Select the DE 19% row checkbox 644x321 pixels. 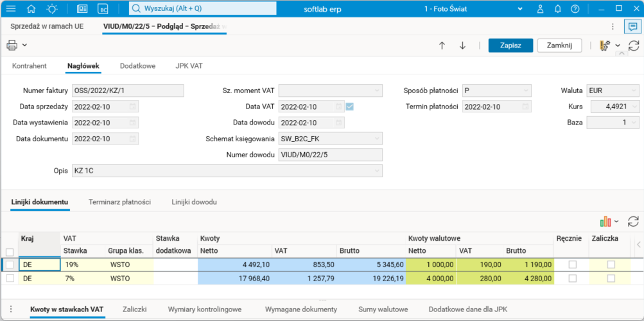coord(10,265)
